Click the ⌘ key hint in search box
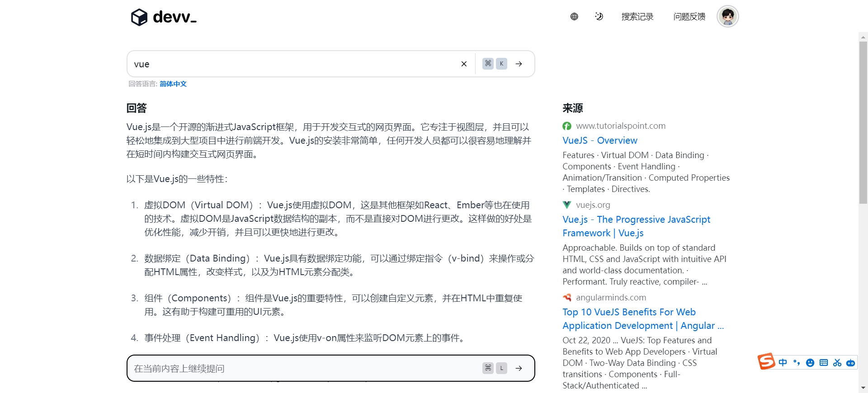The image size is (868, 393). click(488, 64)
